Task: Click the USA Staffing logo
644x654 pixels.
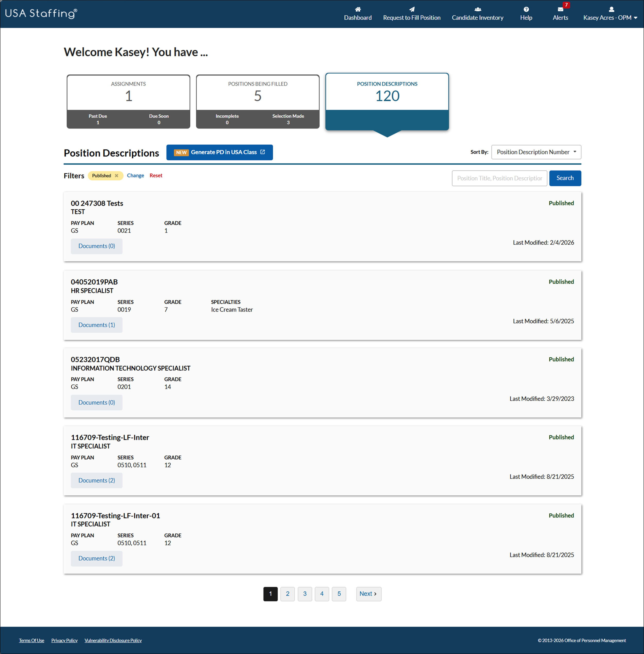Action: 41,13
